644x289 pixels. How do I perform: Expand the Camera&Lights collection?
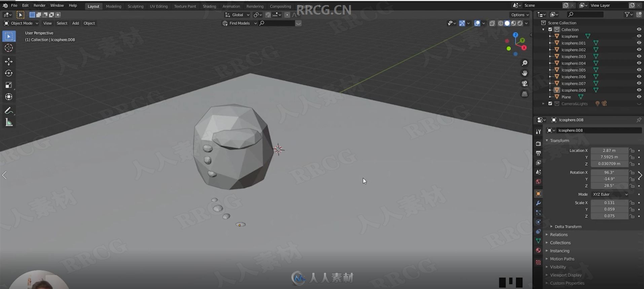click(x=543, y=103)
